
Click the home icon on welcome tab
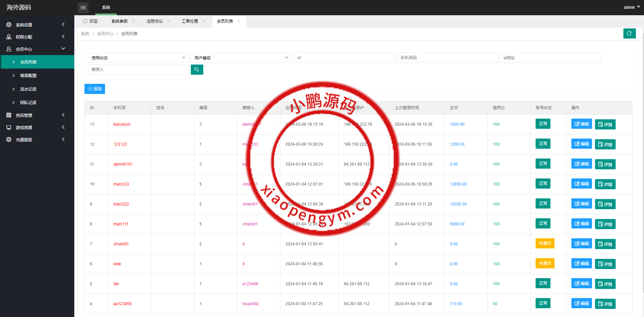point(85,21)
